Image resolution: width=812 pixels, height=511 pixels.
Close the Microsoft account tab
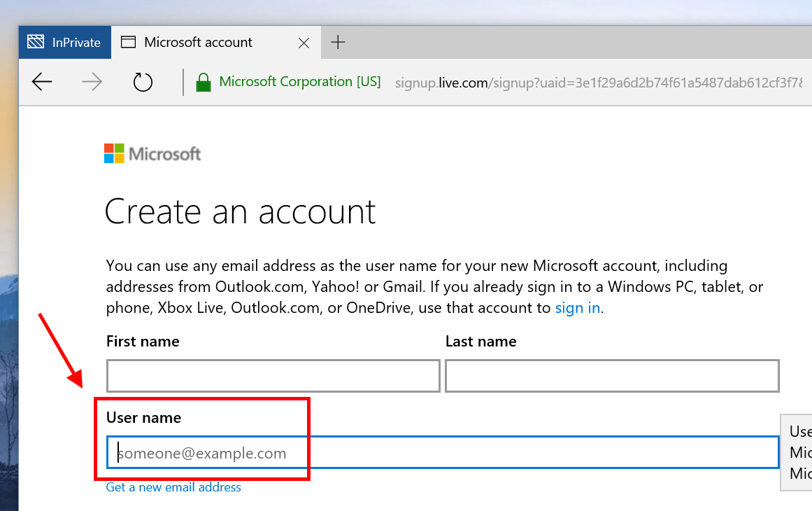click(304, 43)
